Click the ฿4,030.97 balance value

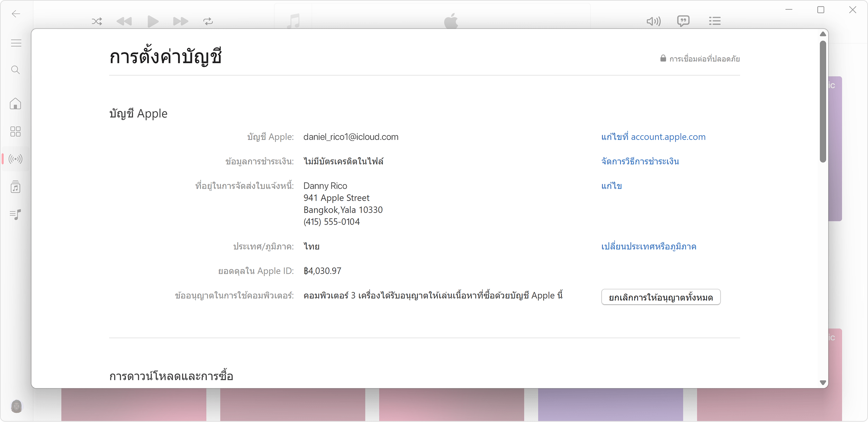point(322,271)
